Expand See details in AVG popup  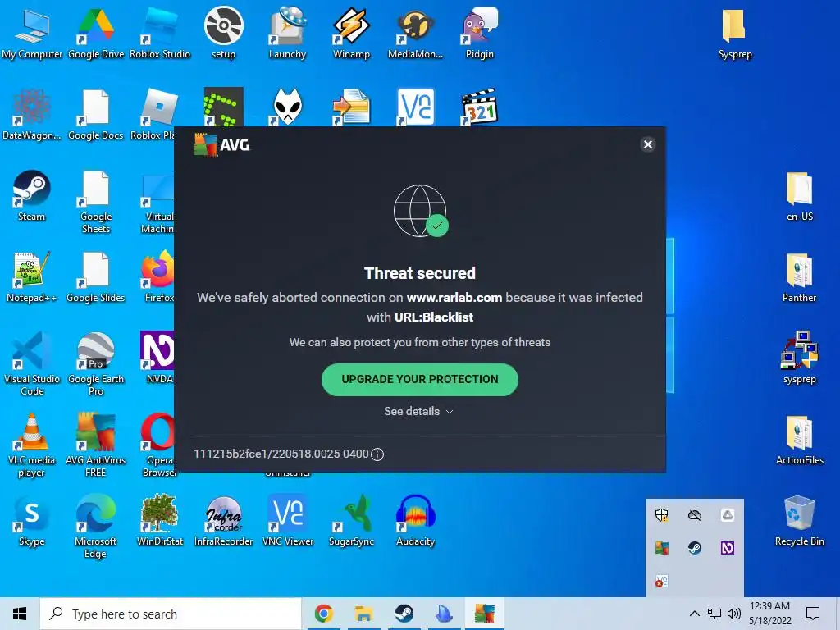419,411
